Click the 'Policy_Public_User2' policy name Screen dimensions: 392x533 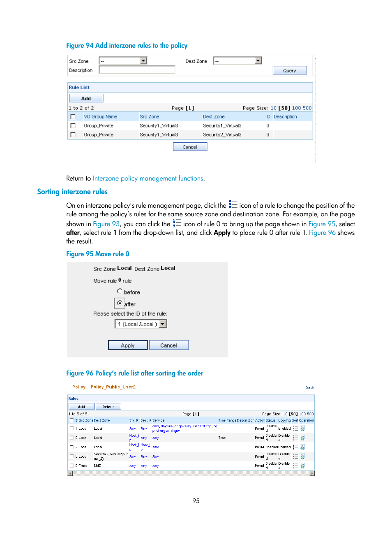pyautogui.click(x=113, y=387)
